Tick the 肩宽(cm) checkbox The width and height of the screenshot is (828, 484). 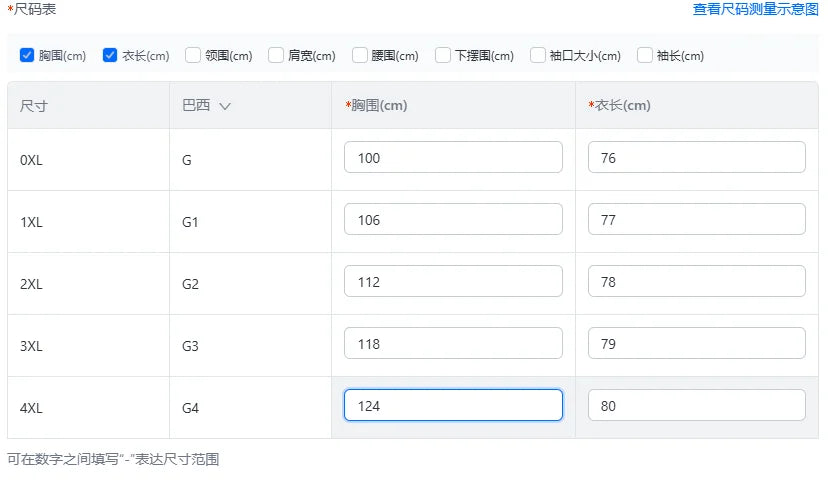pyautogui.click(x=276, y=56)
